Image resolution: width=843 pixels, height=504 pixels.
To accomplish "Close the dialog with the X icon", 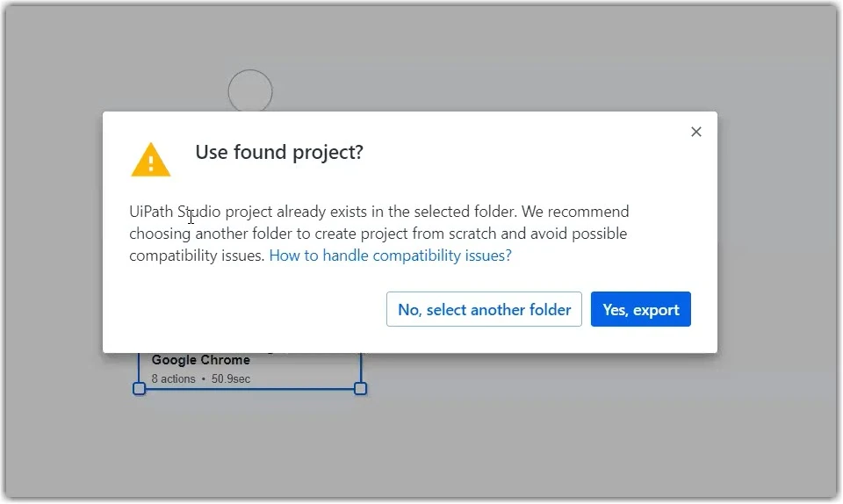I will 696,132.
